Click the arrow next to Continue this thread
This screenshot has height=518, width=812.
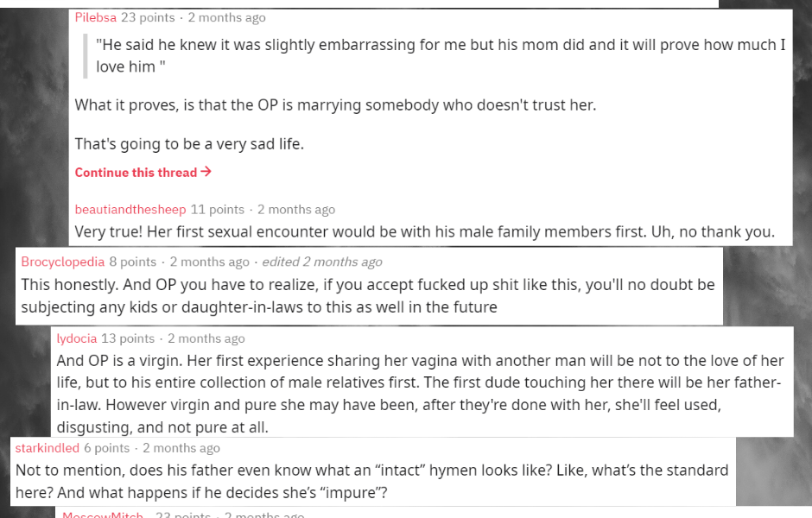pos(206,172)
